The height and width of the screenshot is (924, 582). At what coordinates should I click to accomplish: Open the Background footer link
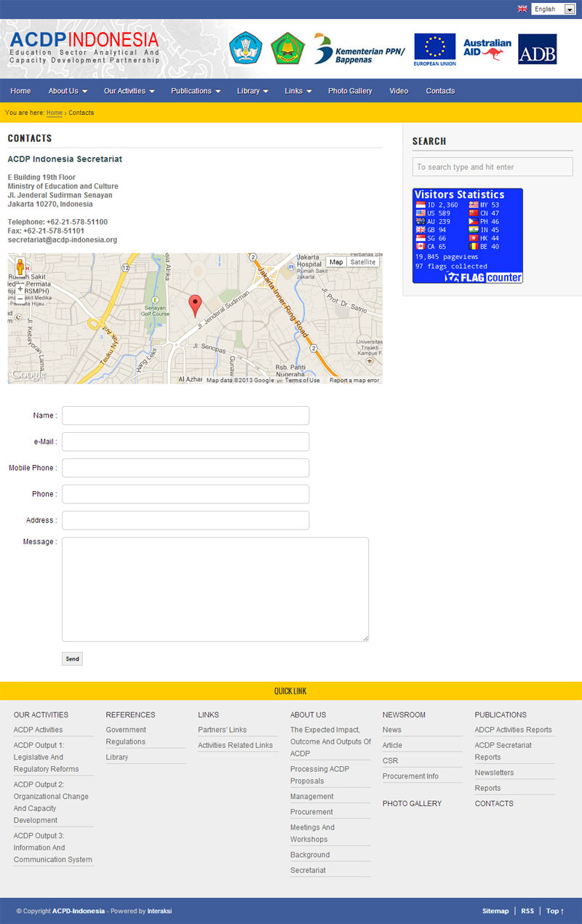point(310,855)
